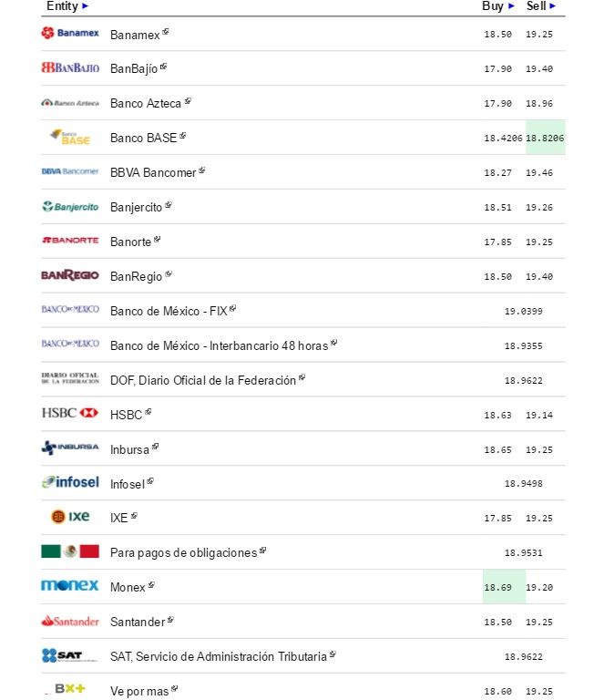604x700 pixels.
Task: Sort by Entity column arrow
Action: (x=86, y=6)
